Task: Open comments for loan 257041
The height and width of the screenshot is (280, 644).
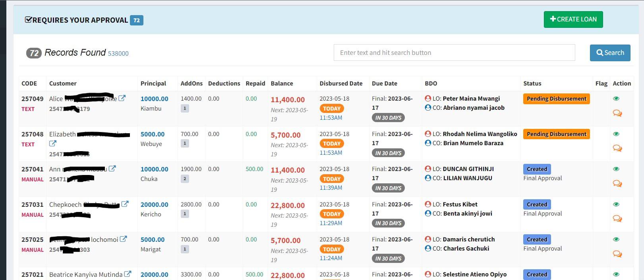Action: (617, 183)
